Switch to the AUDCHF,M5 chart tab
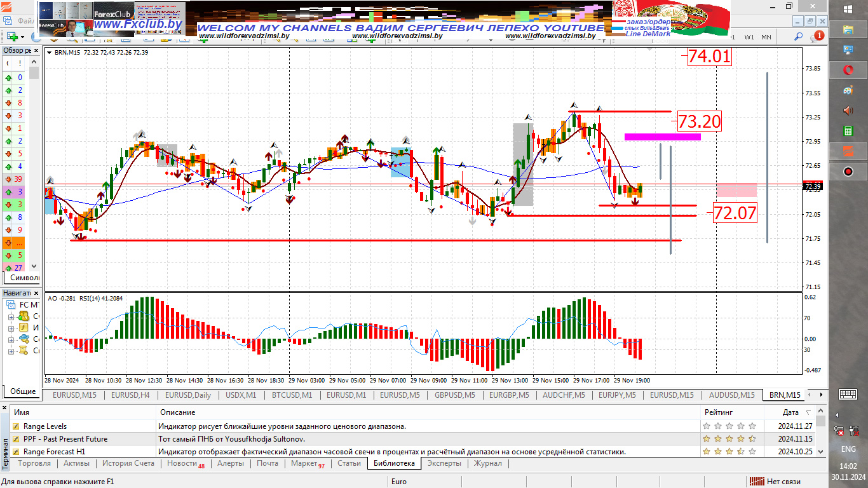 point(564,395)
